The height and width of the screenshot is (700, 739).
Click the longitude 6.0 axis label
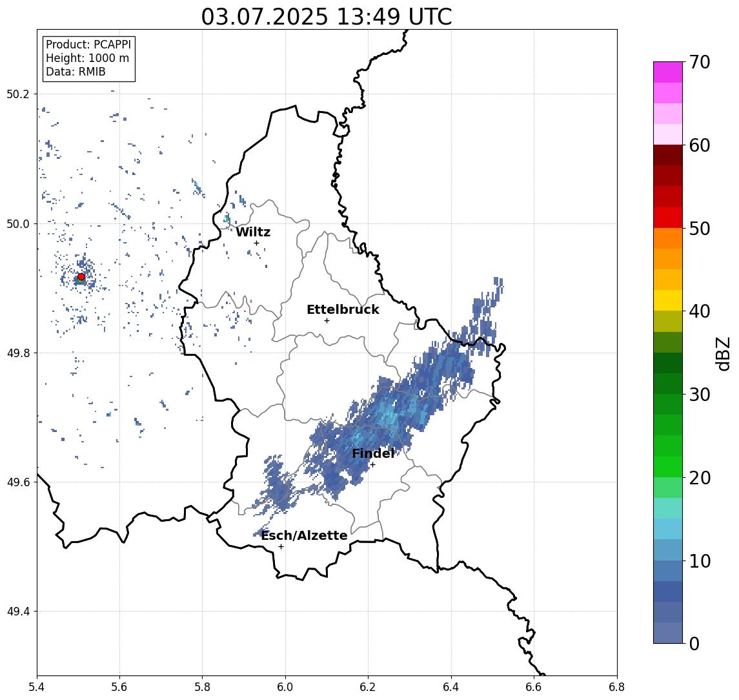point(285,687)
